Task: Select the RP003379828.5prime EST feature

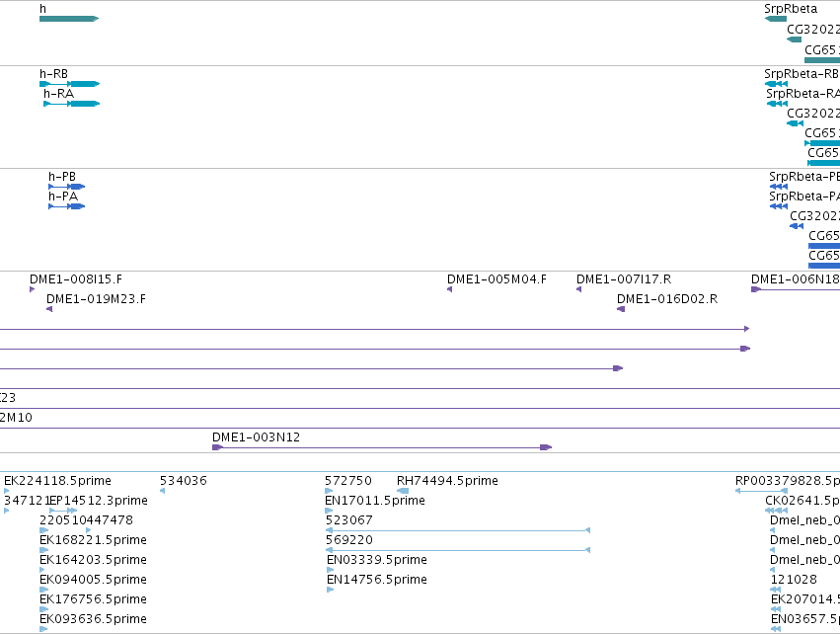Action: 761,491
